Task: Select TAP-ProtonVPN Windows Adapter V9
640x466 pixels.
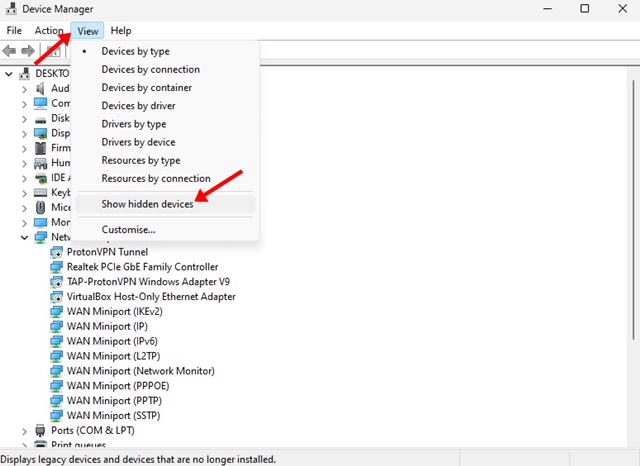Action: 148,282
